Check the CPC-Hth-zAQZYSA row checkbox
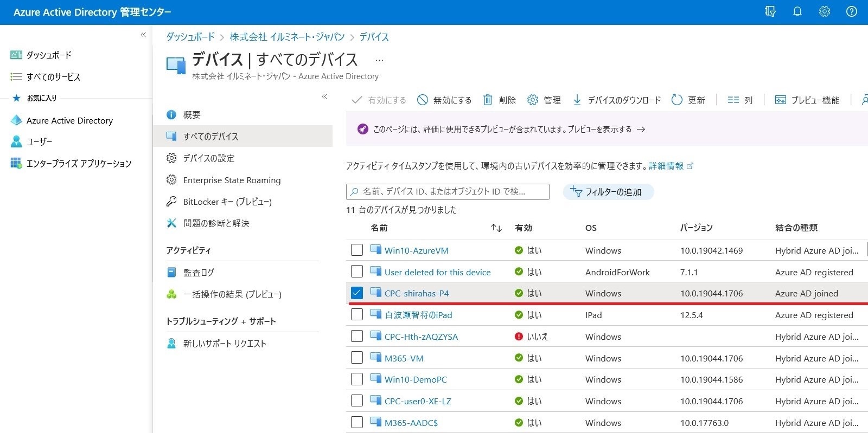Screen dimensions: 868x433 point(356,336)
